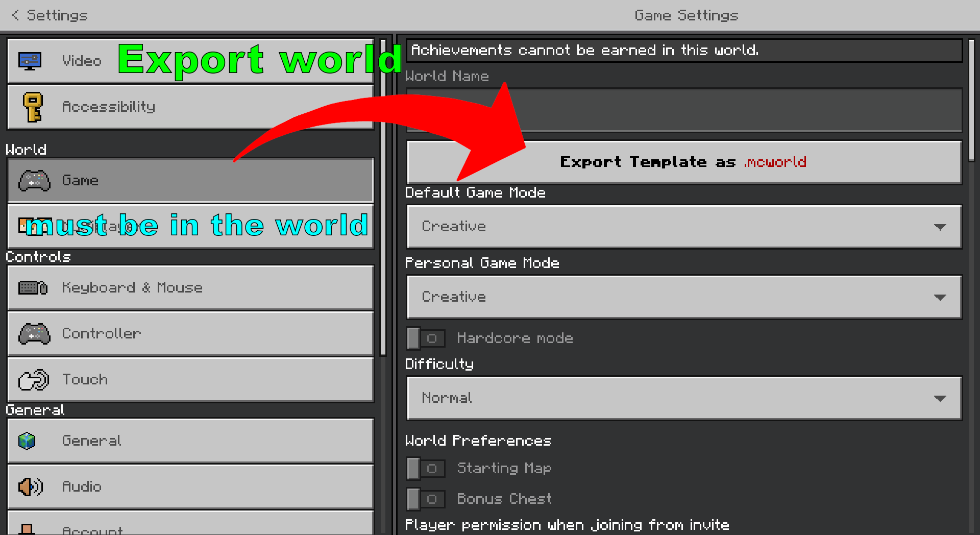The width and height of the screenshot is (980, 535).
Task: Expand the Personal Game Mode dropdown
Action: pyautogui.click(x=684, y=297)
